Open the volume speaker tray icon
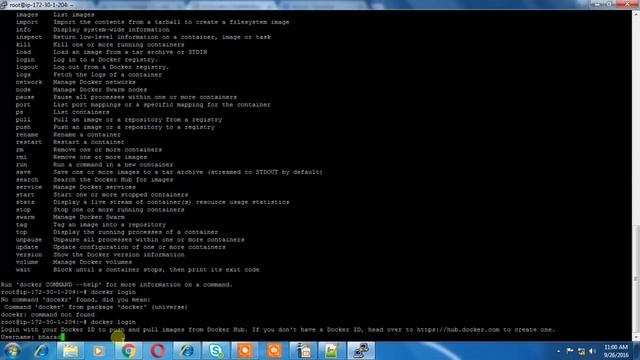The image size is (640, 360). point(592,351)
